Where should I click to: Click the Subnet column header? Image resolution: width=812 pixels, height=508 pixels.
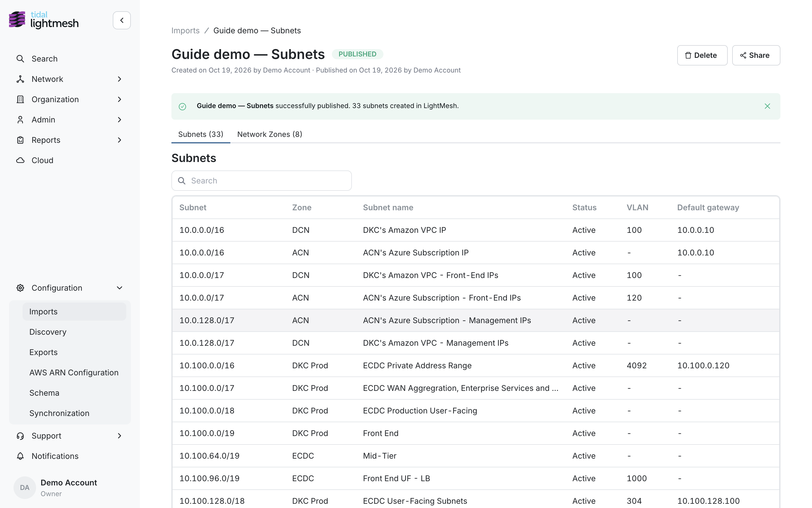pyautogui.click(x=193, y=208)
